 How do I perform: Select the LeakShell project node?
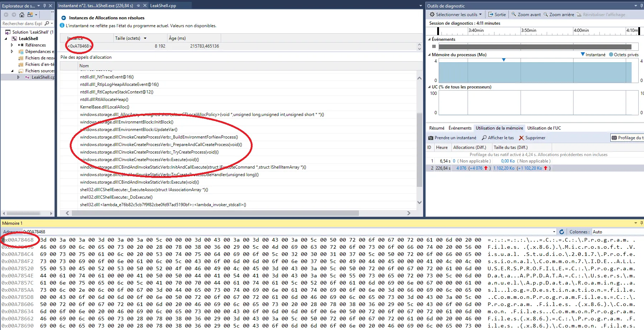[28, 39]
